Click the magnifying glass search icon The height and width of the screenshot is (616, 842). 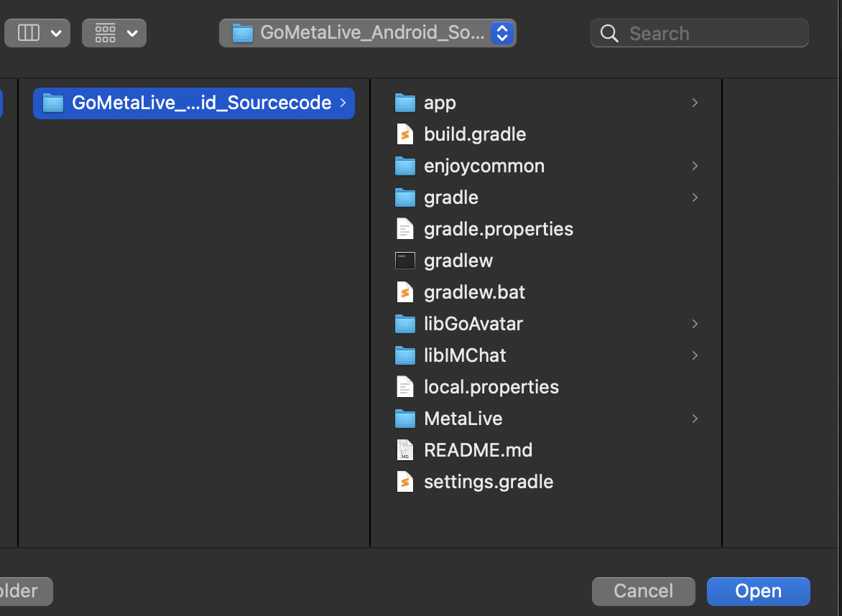[x=609, y=34]
